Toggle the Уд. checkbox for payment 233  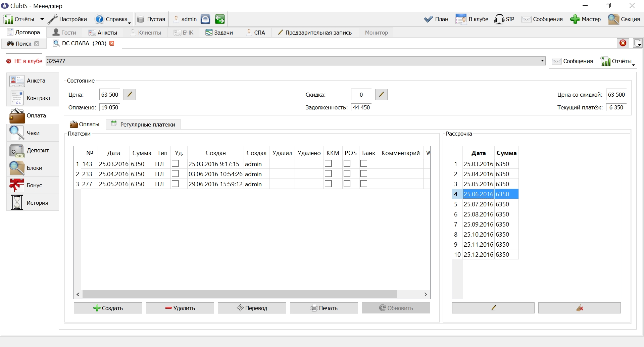point(175,173)
